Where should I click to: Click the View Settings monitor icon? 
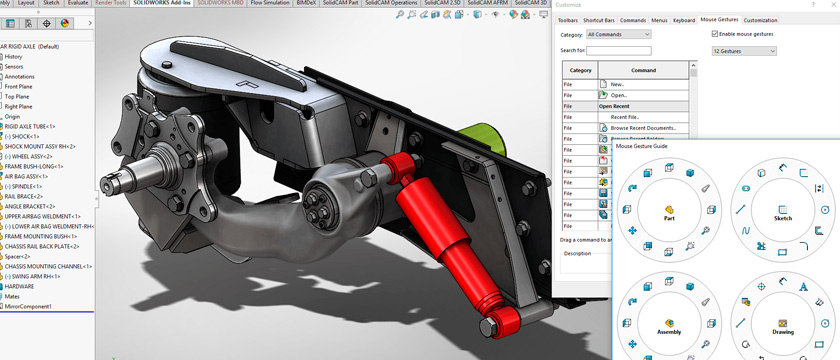coord(544,14)
